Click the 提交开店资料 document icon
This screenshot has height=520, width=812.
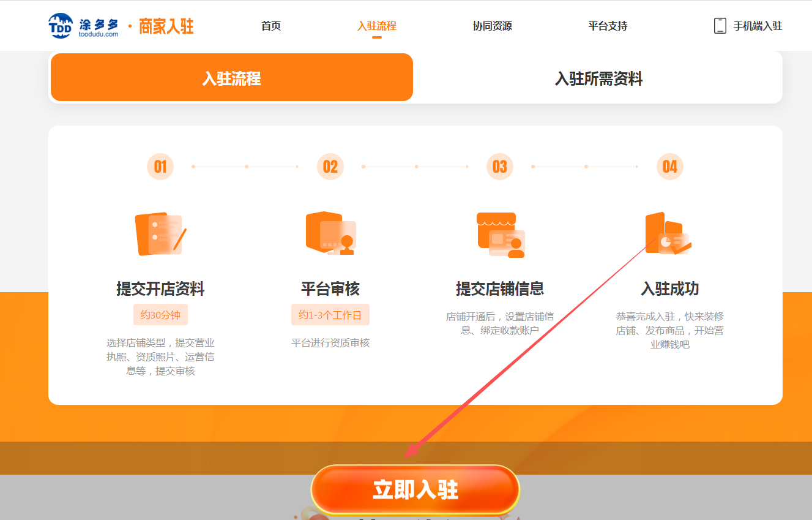pyautogui.click(x=160, y=235)
